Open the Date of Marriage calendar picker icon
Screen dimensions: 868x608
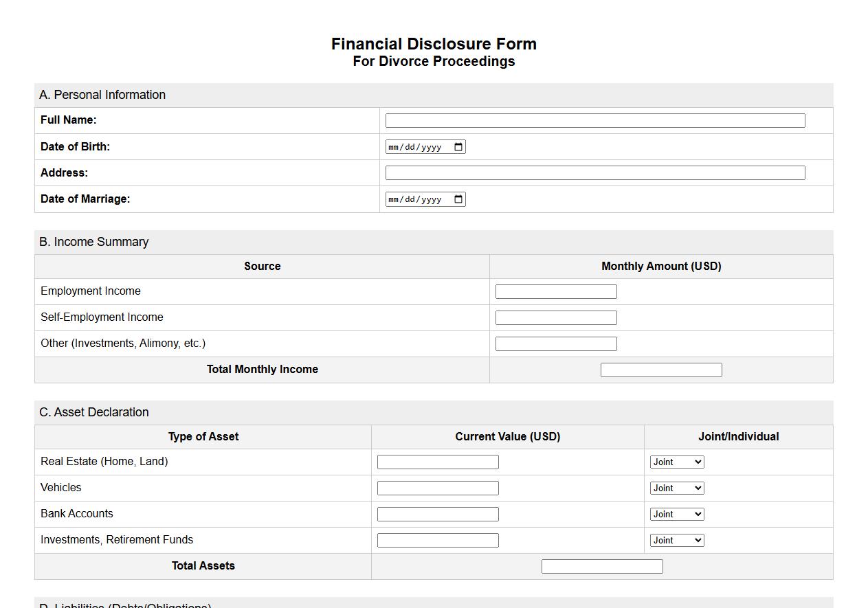coord(458,199)
